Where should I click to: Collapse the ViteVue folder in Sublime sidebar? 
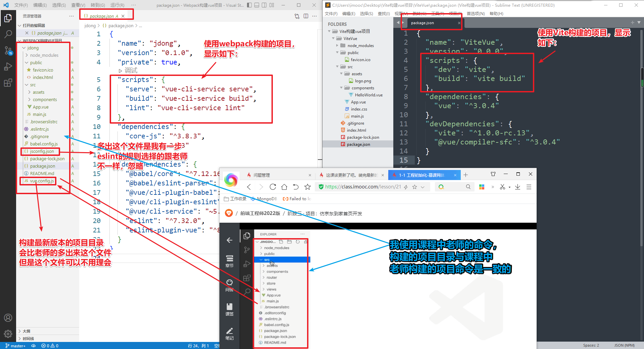tap(333, 38)
